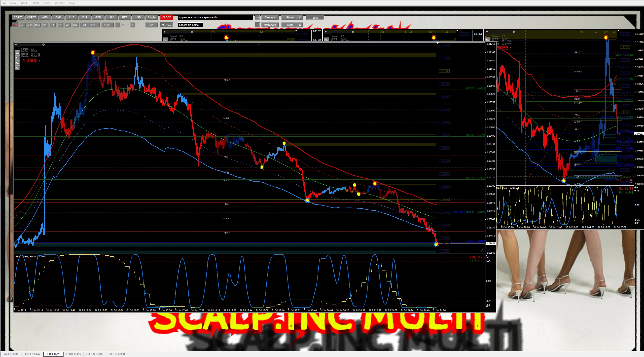
Task: Open the NEWS button
Action: coord(108,25)
